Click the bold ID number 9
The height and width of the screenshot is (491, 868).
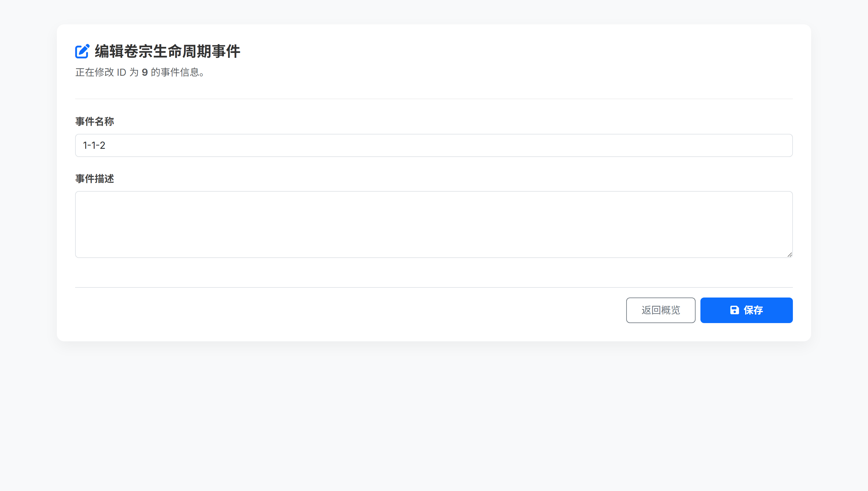pos(144,72)
